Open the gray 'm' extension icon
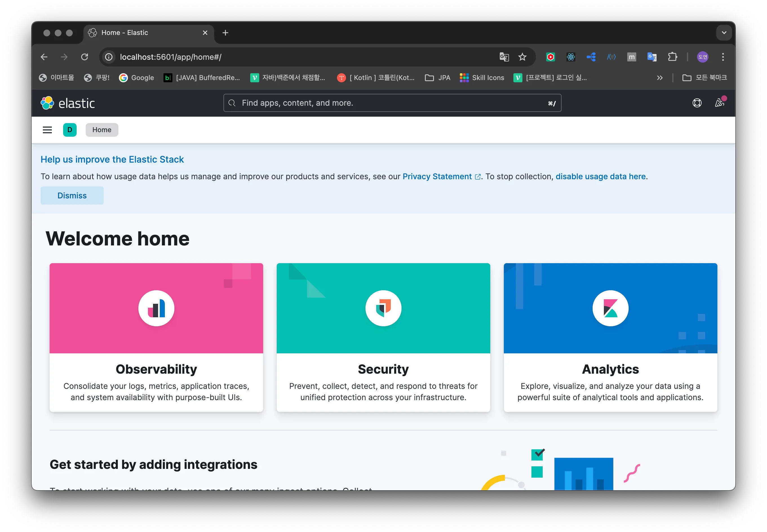 632,57
